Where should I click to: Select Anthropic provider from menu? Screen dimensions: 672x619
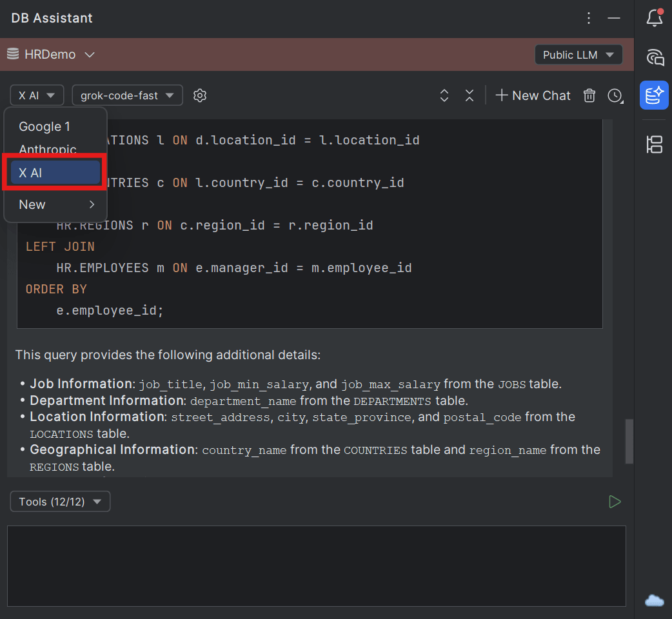pos(55,148)
